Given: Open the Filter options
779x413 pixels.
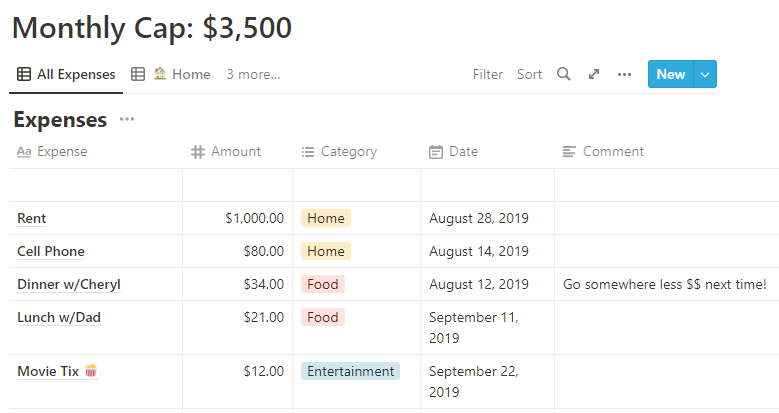Looking at the screenshot, I should point(488,74).
